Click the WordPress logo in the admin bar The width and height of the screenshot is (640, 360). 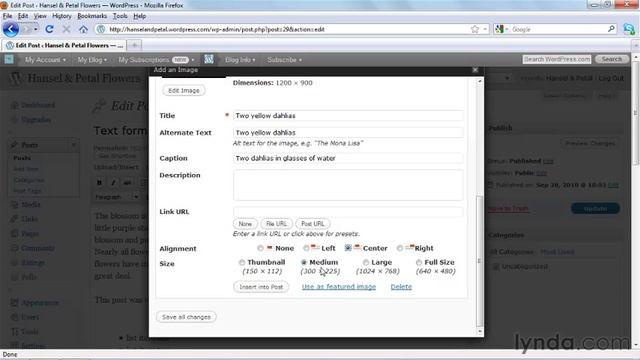[x=9, y=60]
